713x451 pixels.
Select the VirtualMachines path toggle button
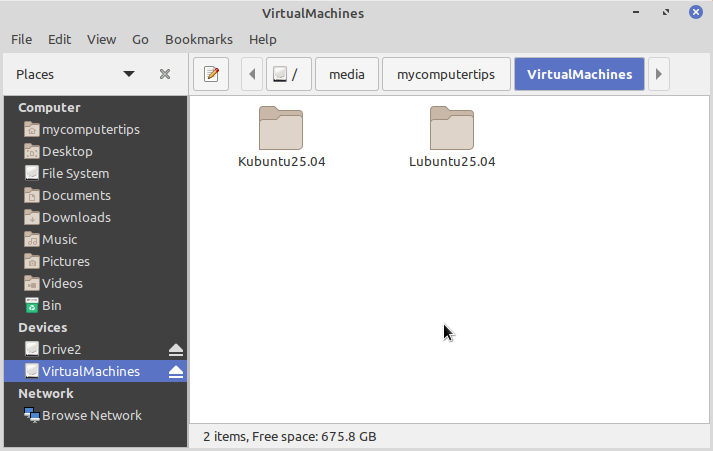pos(579,74)
